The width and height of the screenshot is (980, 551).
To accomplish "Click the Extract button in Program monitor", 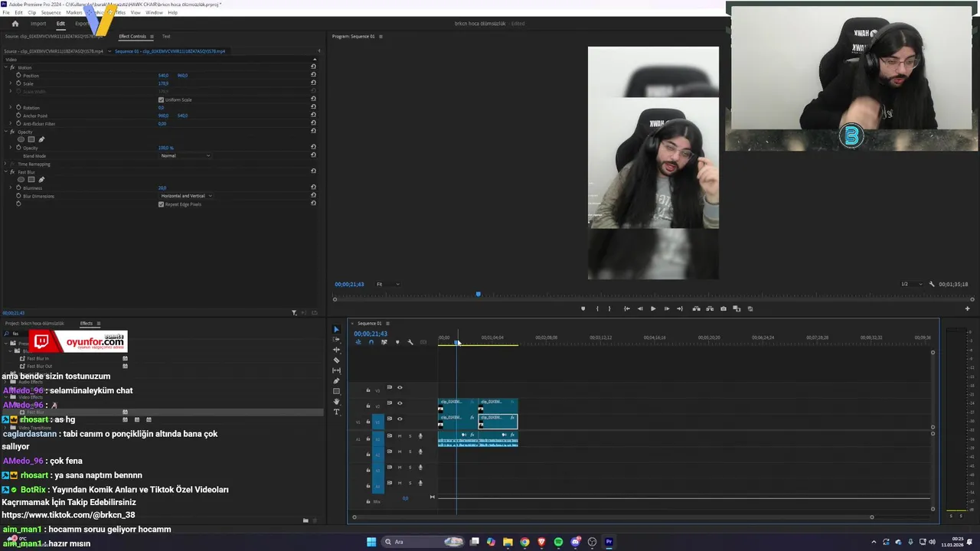I will 710,308.
